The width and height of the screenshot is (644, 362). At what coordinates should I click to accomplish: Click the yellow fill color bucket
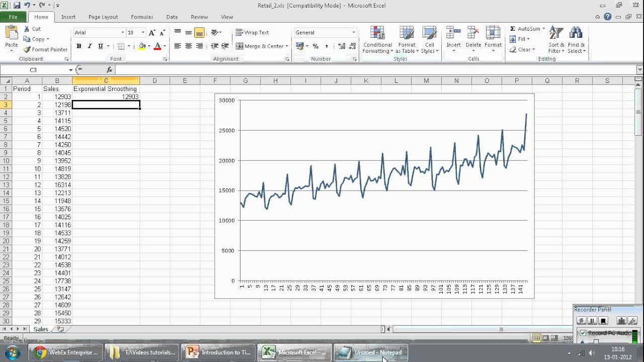click(x=142, y=46)
